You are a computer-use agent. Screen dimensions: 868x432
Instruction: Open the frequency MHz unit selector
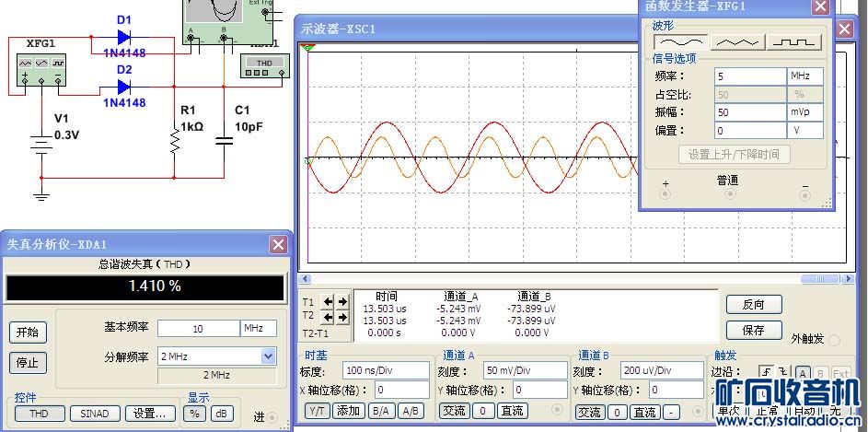click(x=804, y=76)
